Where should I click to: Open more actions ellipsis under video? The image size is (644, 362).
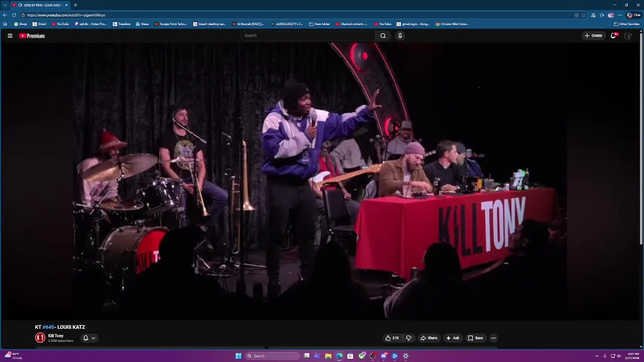click(494, 338)
